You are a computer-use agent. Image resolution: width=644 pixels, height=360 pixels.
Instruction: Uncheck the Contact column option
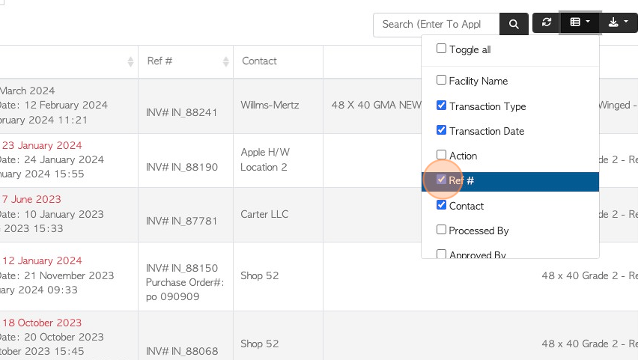pyautogui.click(x=441, y=204)
